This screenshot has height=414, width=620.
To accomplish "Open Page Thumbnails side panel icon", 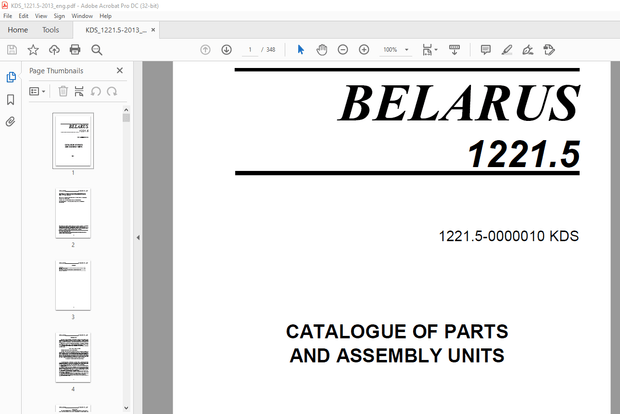I will 11,77.
